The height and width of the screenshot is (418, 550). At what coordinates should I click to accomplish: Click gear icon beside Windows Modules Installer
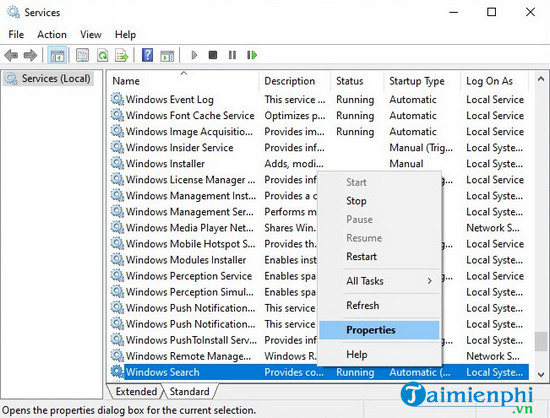click(x=117, y=259)
